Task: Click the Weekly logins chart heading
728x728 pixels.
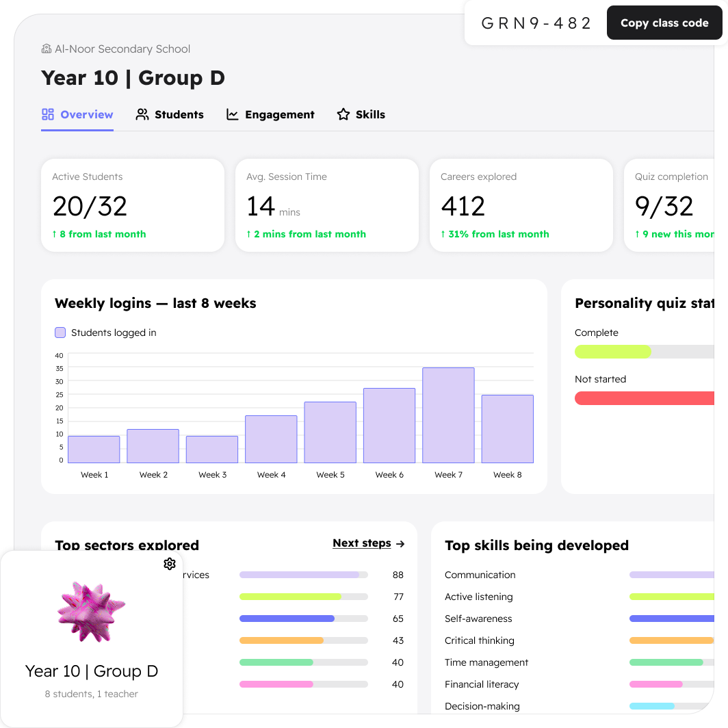Action: (155, 303)
